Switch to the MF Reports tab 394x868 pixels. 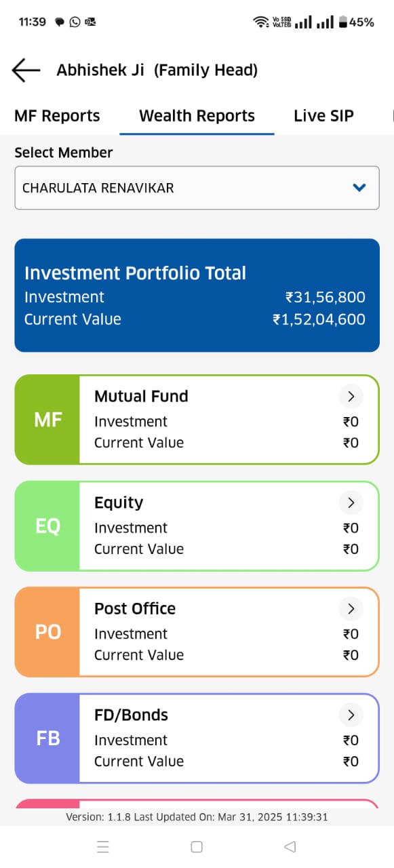tap(57, 116)
